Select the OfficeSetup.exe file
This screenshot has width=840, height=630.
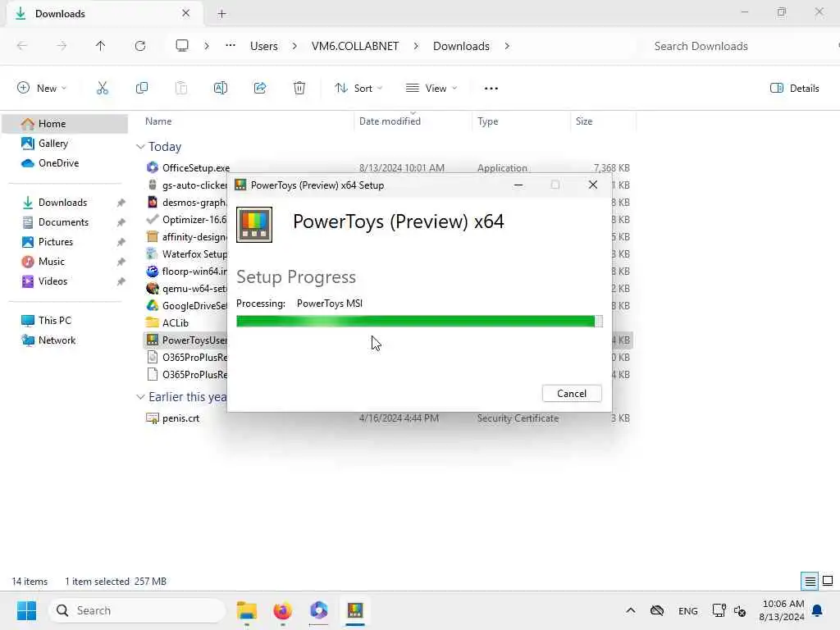click(x=188, y=167)
